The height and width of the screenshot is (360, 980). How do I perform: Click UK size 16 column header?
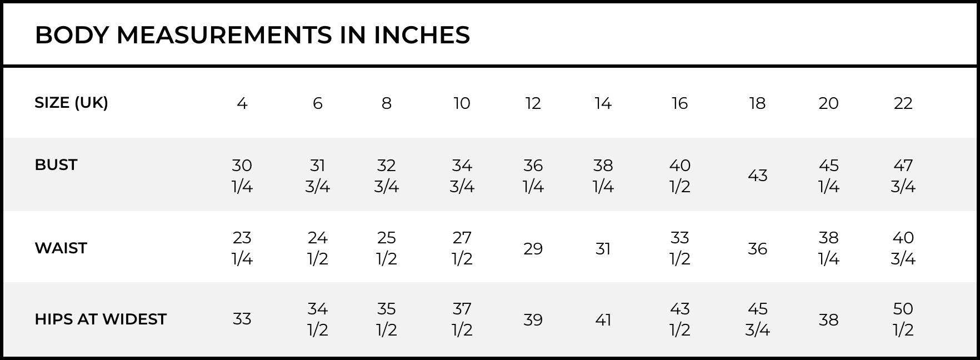(679, 103)
